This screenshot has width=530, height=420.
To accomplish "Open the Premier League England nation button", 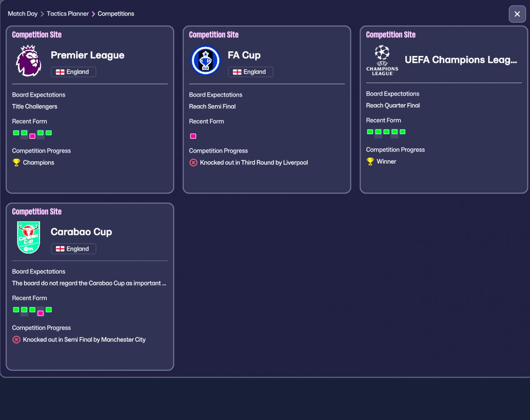I will [x=73, y=72].
